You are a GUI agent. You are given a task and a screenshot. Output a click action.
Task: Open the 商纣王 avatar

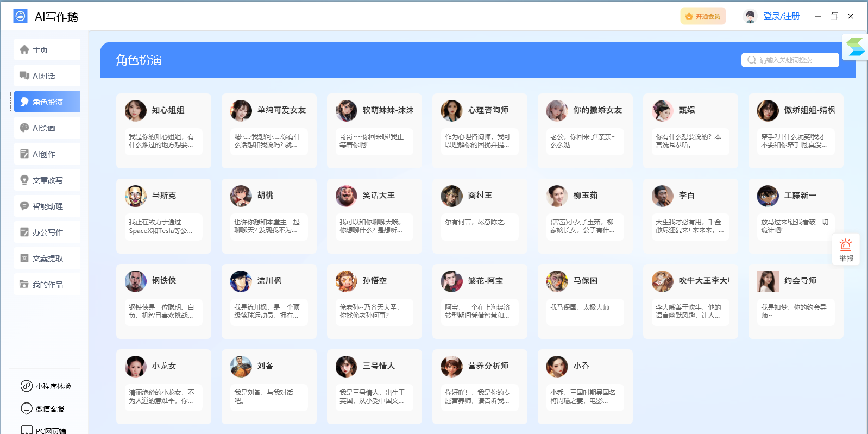452,196
